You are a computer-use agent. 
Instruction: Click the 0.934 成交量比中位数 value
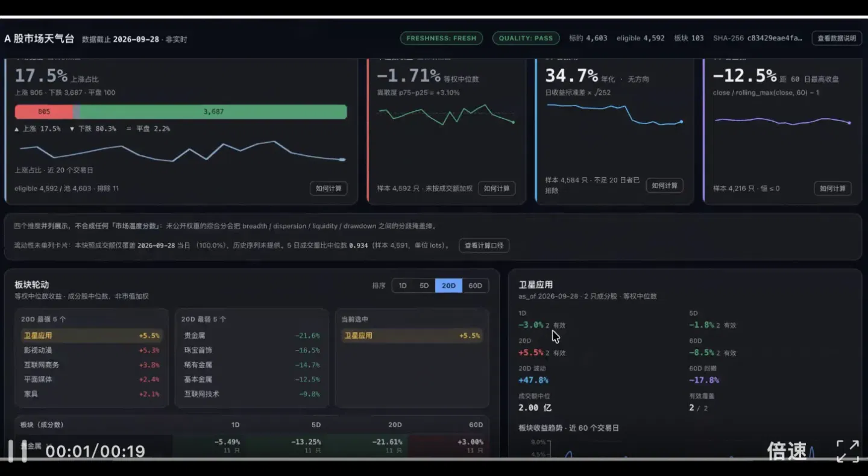[x=359, y=245]
